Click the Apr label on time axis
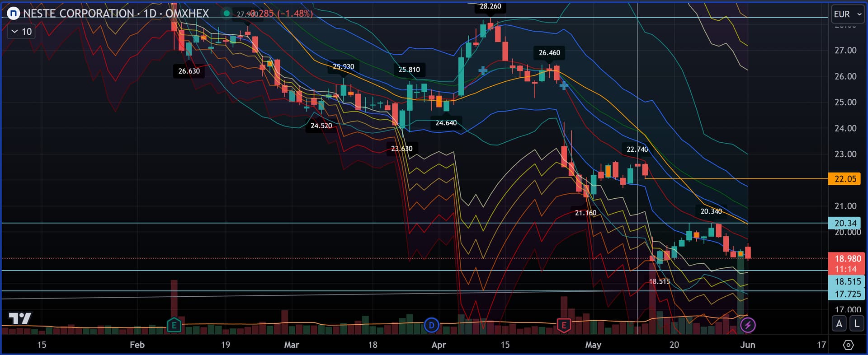The image size is (868, 355). 439,345
